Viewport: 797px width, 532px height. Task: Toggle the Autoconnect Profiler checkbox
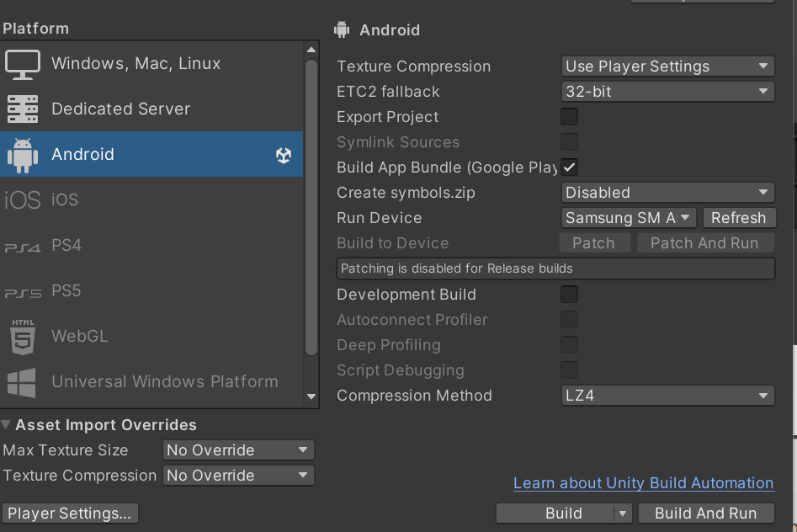[x=569, y=319]
